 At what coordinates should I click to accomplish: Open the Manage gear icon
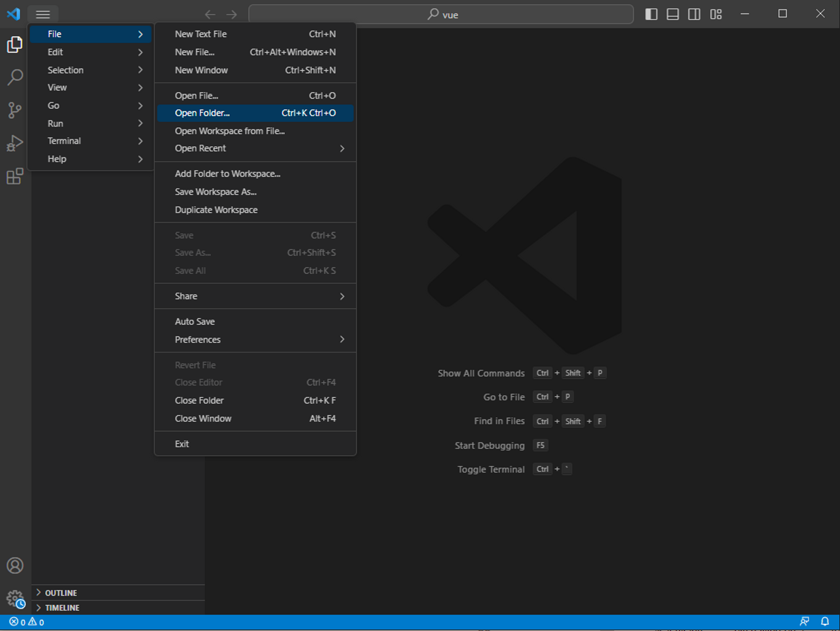15,598
